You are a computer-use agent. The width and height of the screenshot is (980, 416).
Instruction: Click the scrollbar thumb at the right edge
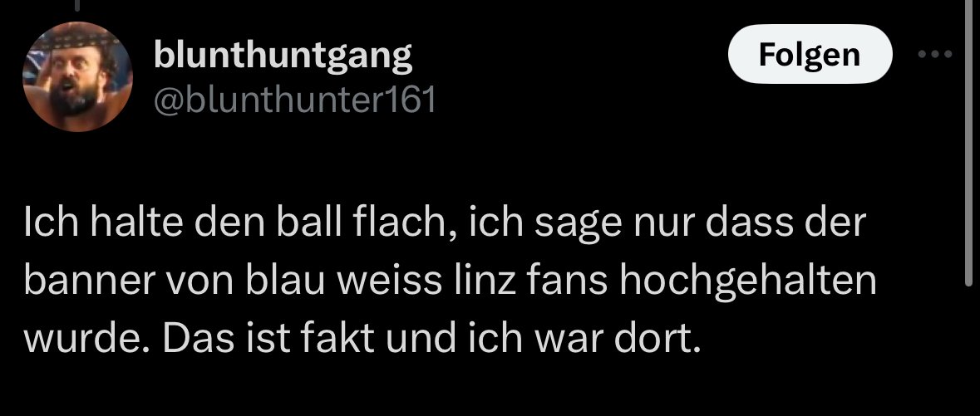968,143
